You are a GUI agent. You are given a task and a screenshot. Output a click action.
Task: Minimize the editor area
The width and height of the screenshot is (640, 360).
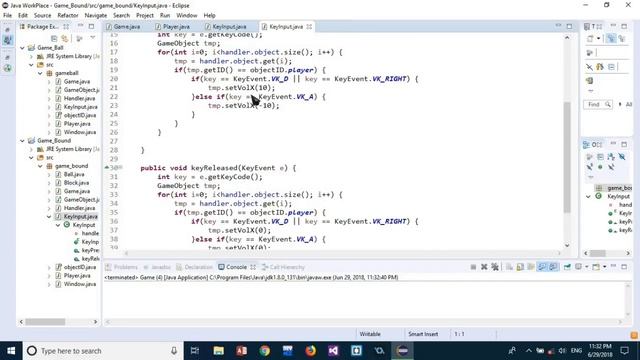[x=558, y=26]
